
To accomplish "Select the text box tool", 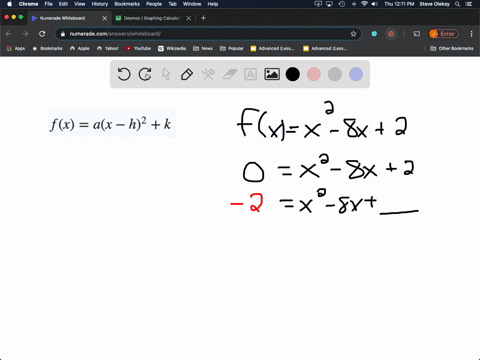I will [250, 74].
